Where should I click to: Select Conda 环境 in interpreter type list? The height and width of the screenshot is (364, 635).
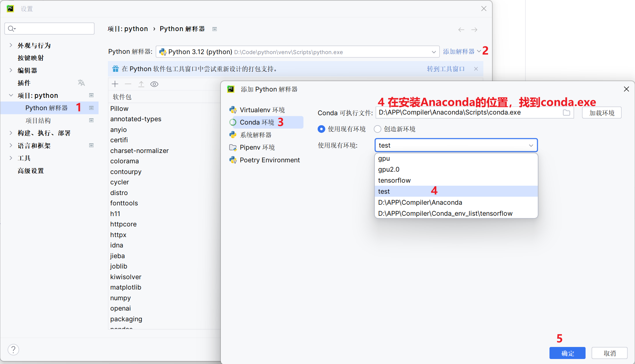pos(266,122)
